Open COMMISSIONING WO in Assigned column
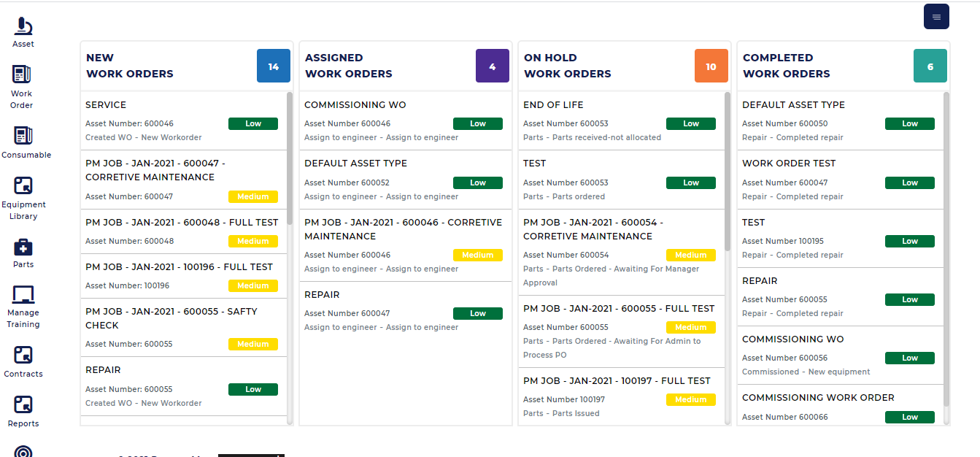The image size is (980, 457). click(355, 104)
